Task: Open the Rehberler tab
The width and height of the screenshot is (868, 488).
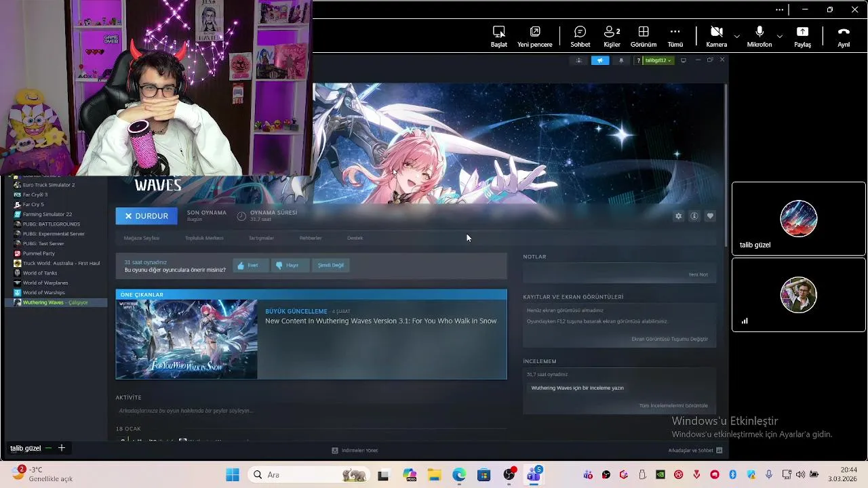Action: point(311,238)
